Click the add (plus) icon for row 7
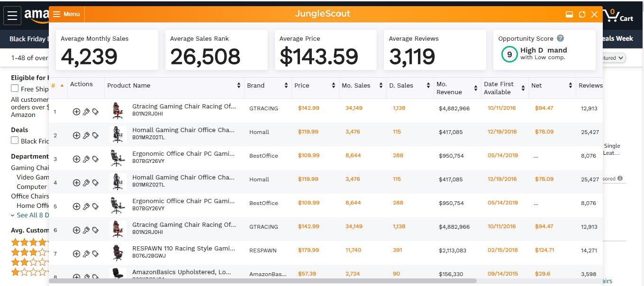The image size is (644, 286). 76,254
